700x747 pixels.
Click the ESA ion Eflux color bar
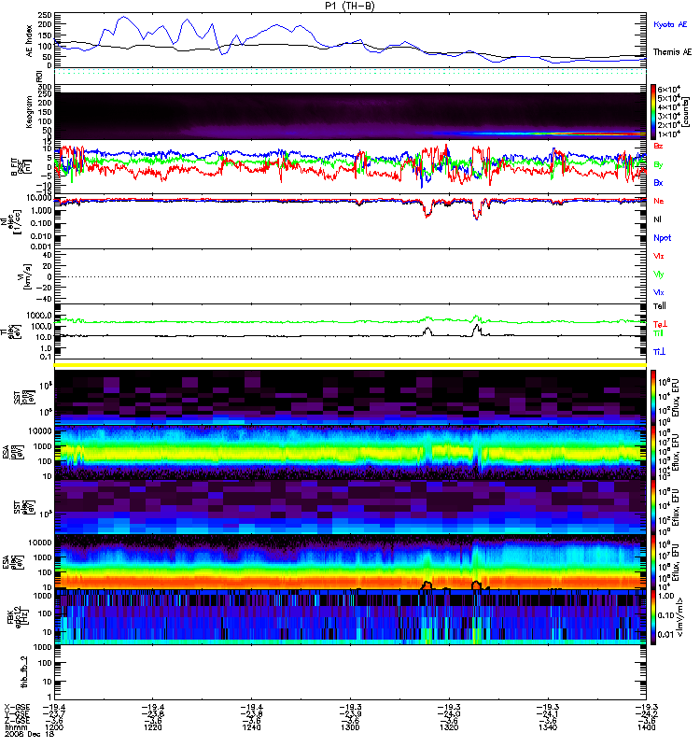[653, 452]
